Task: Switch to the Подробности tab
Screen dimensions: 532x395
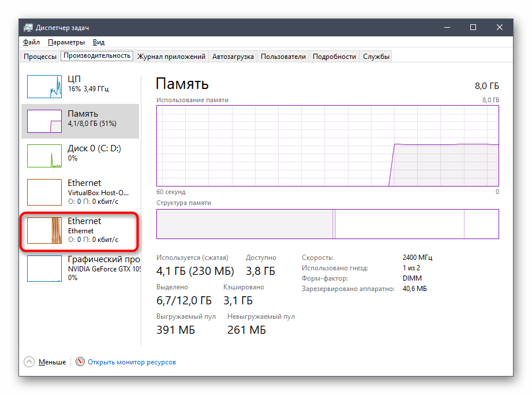Action: coord(334,57)
